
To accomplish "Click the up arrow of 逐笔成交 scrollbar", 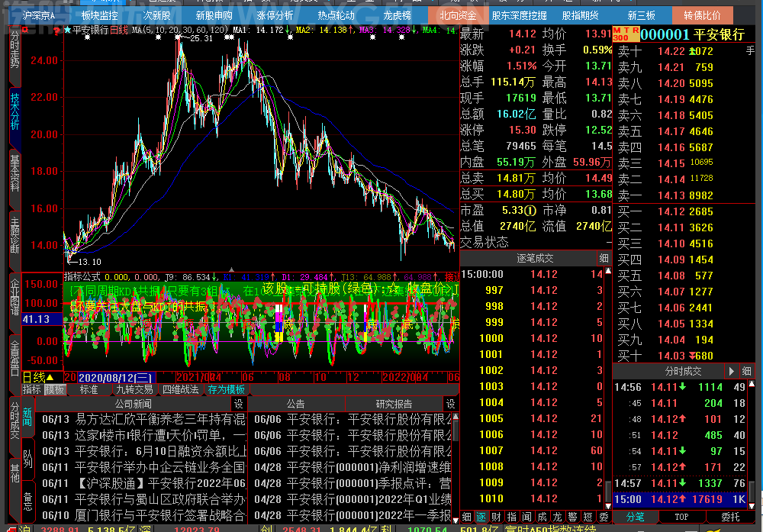I will (x=608, y=271).
